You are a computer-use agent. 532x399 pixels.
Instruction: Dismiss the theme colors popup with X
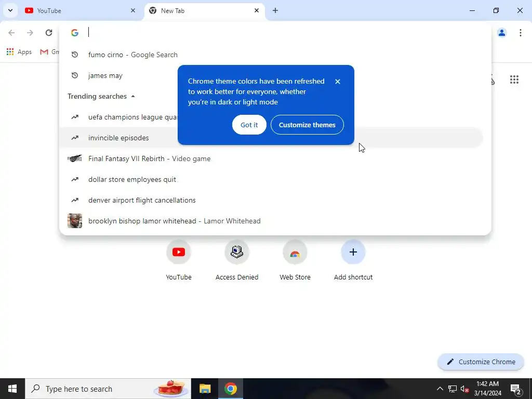point(337,82)
